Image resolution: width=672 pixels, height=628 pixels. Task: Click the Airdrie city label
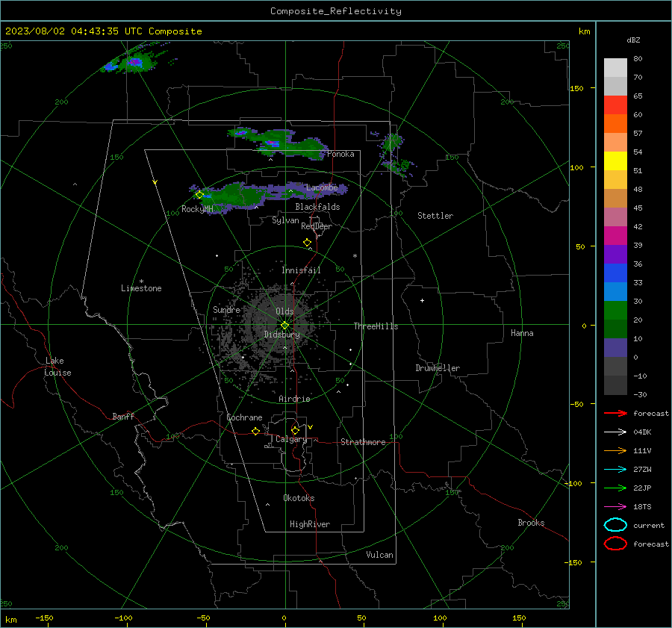[294, 399]
